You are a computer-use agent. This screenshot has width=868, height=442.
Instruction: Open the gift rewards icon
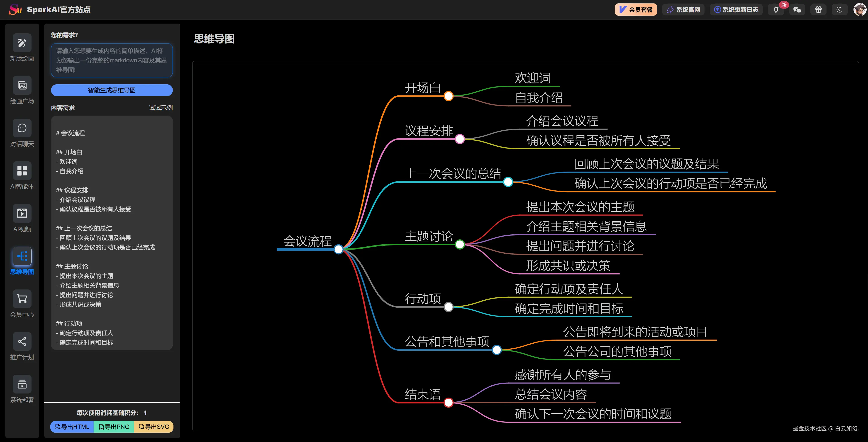(819, 10)
